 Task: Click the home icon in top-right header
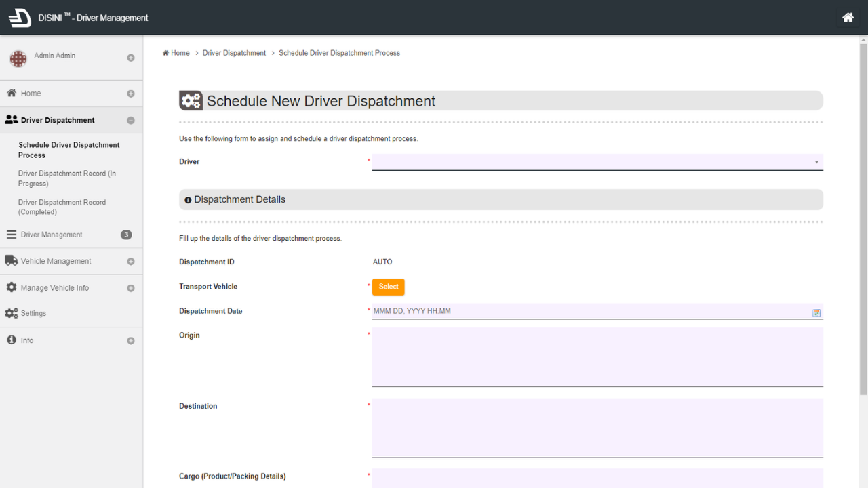tap(848, 18)
